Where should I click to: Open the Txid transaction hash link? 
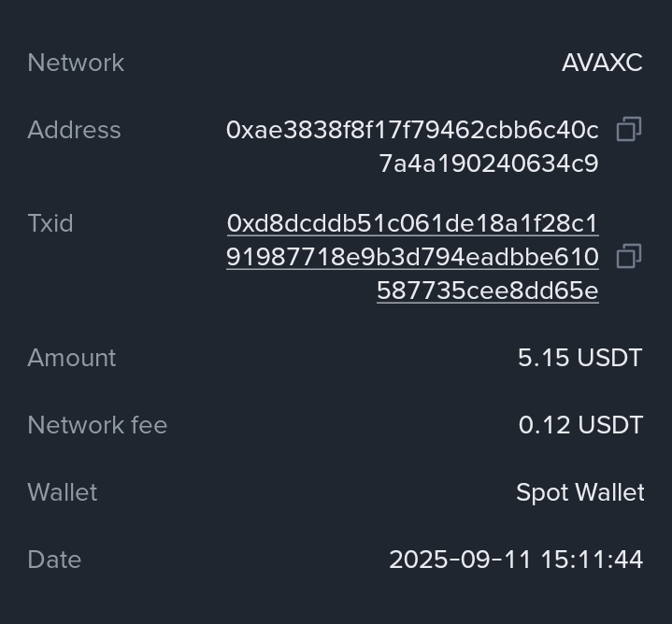pos(412,224)
